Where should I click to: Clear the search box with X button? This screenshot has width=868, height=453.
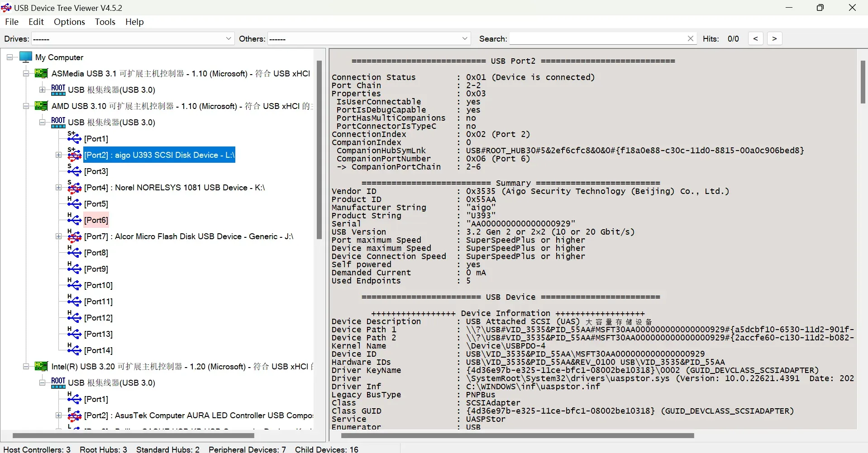coord(691,39)
